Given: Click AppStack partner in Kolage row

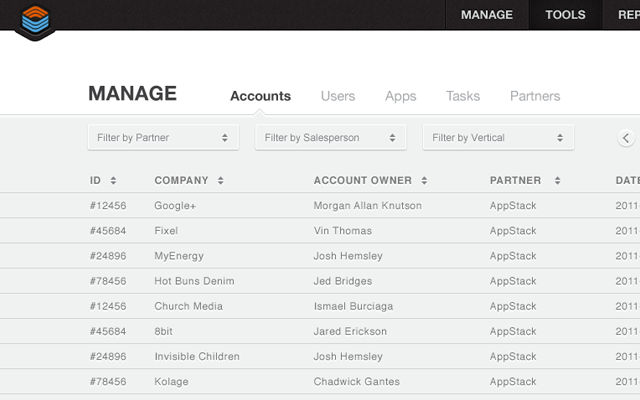Looking at the screenshot, I should 513,382.
